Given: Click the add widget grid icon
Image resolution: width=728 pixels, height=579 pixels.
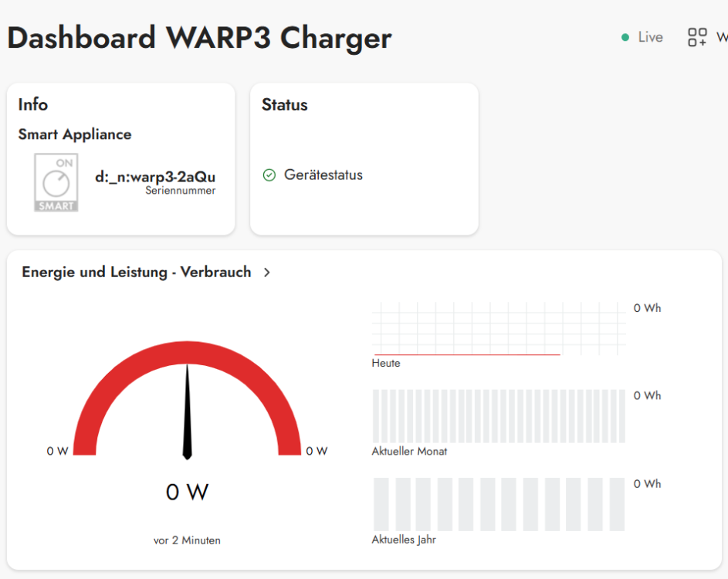Looking at the screenshot, I should coord(697,37).
